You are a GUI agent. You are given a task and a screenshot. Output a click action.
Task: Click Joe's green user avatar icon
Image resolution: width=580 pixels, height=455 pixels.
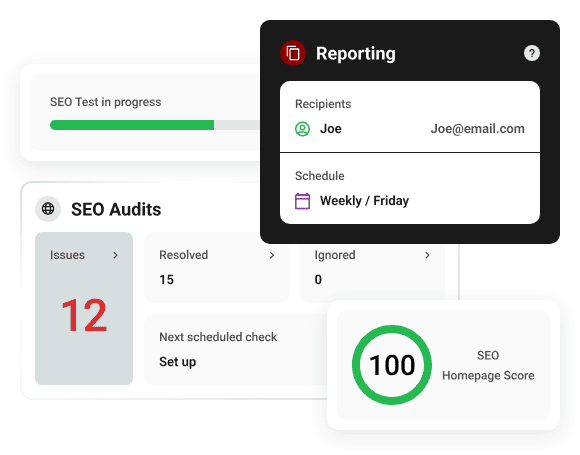click(302, 129)
